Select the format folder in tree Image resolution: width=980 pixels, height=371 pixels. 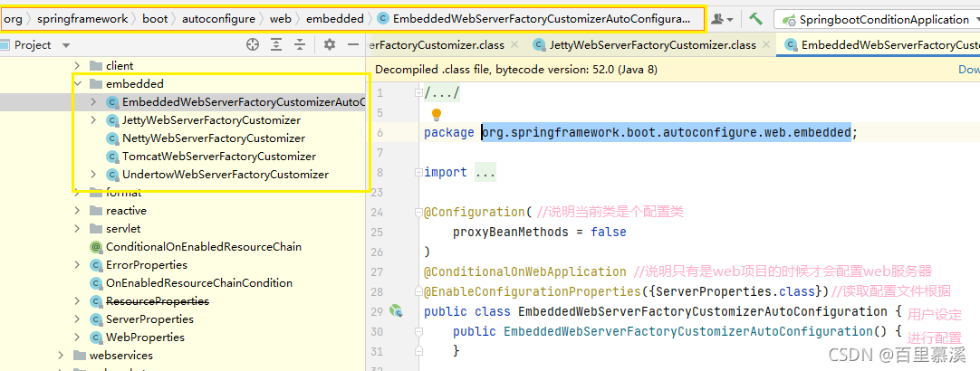[124, 193]
